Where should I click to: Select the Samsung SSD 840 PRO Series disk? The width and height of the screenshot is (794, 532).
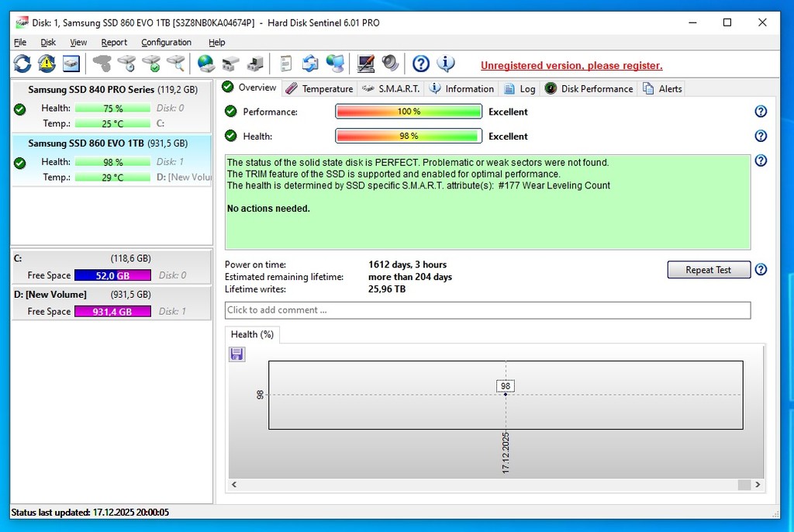[91, 90]
